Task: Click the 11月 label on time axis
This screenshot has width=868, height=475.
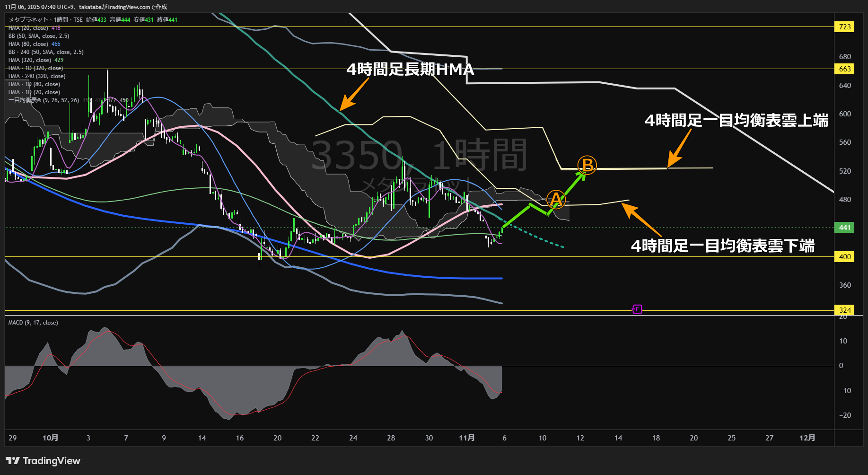Action: (x=467, y=438)
